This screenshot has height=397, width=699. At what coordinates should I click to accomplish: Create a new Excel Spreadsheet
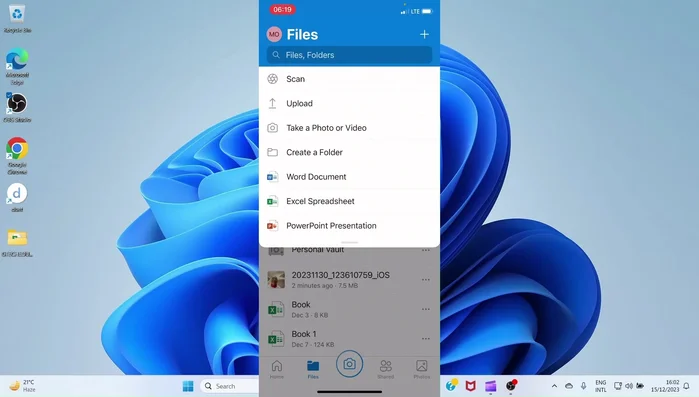350,201
